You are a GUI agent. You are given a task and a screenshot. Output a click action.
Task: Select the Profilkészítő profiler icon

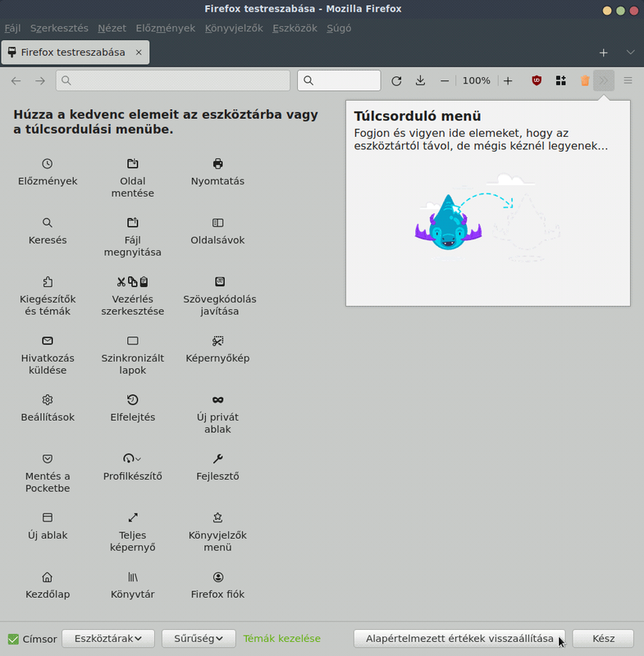tap(132, 458)
